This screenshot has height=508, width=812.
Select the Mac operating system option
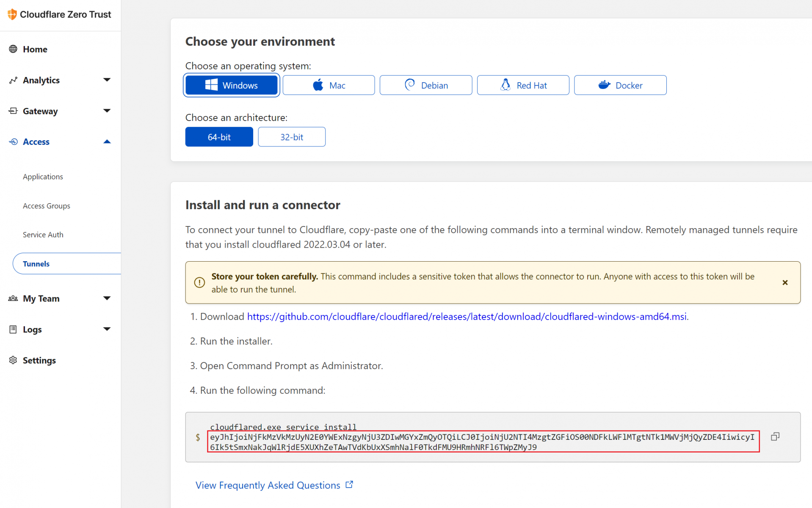329,85
